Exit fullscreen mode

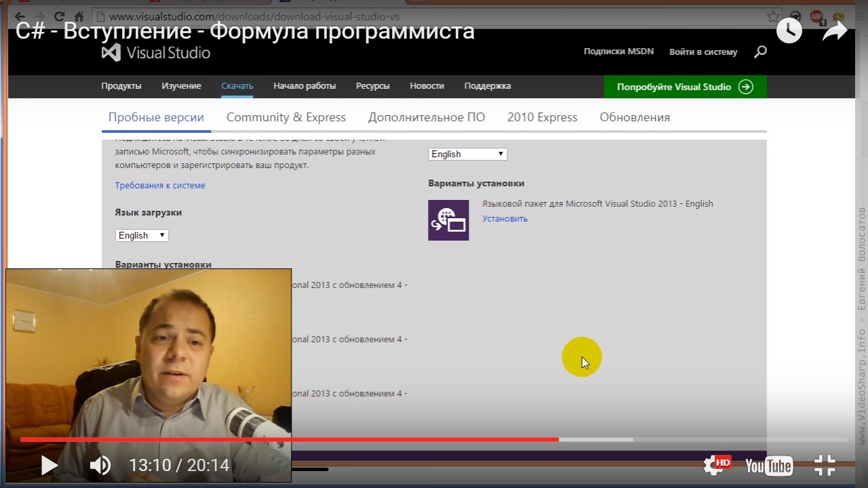(x=825, y=465)
